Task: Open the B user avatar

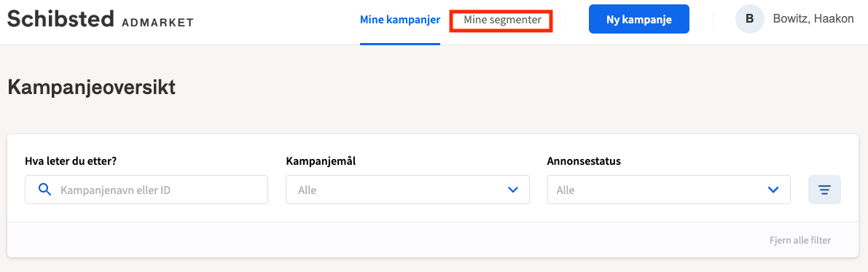Action: click(749, 20)
